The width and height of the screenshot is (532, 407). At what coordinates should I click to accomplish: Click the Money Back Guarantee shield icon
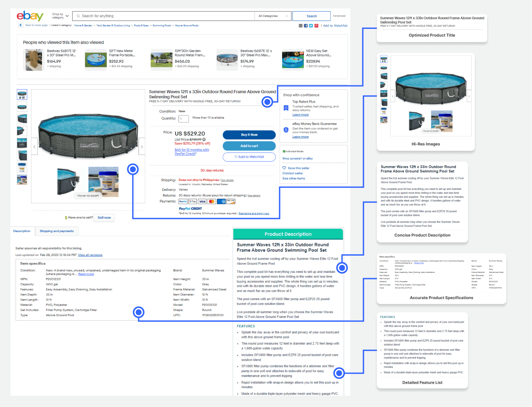286,130
